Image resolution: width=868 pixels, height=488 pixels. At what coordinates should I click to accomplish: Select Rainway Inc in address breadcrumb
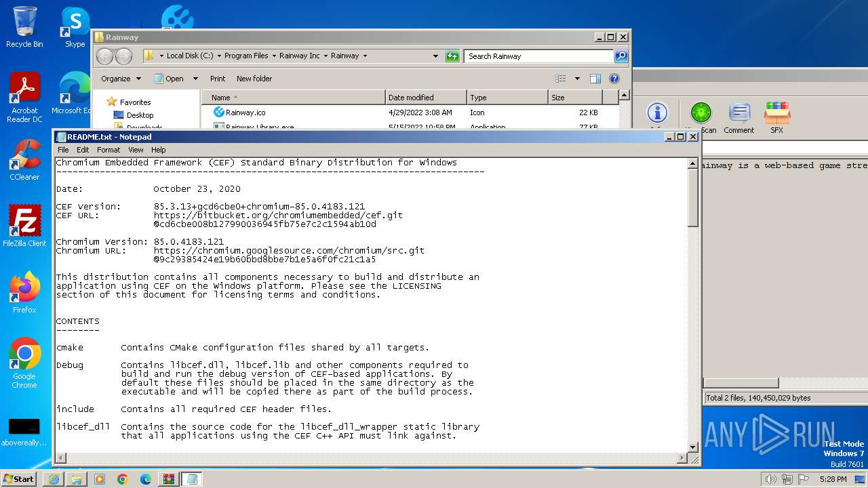point(299,56)
